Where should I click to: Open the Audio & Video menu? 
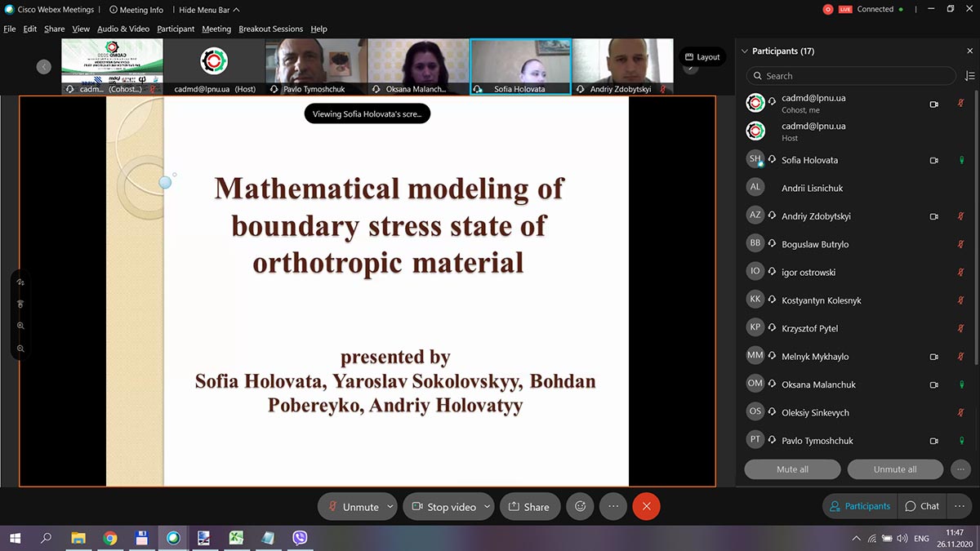(x=122, y=29)
